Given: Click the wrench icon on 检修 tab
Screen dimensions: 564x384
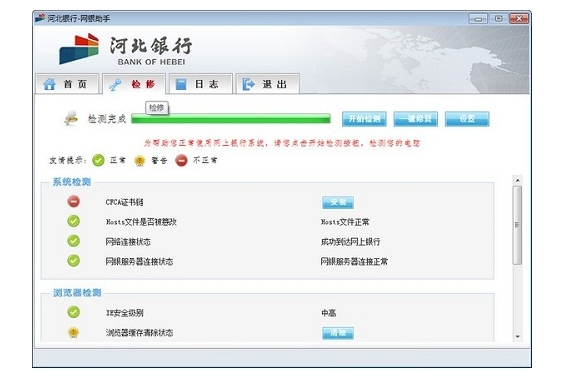Looking at the screenshot, I should click(x=115, y=85).
